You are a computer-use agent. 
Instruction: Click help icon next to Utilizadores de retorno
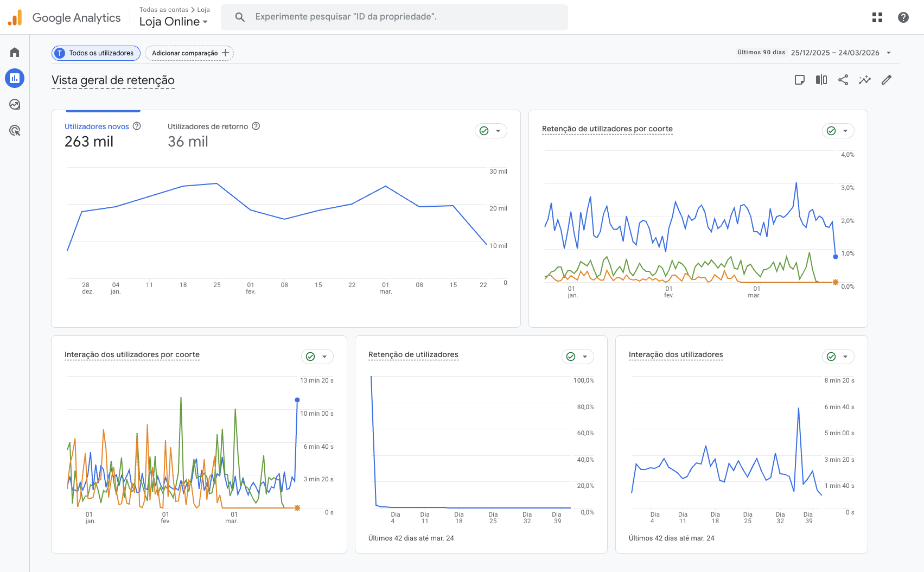(256, 126)
